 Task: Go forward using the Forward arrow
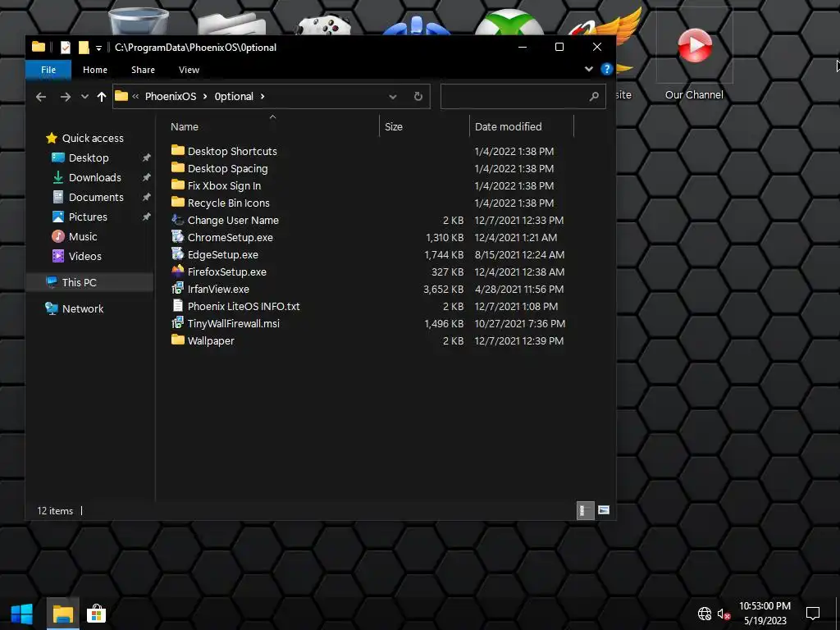coord(66,97)
